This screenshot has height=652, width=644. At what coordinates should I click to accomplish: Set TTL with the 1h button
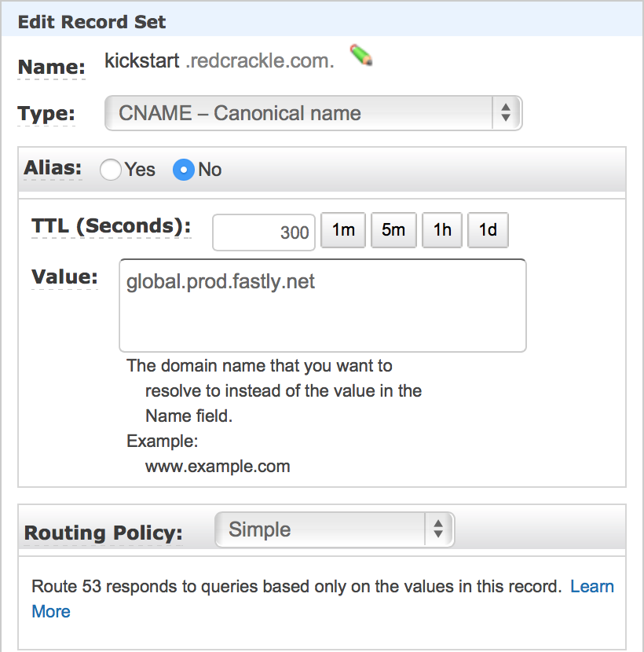442,230
